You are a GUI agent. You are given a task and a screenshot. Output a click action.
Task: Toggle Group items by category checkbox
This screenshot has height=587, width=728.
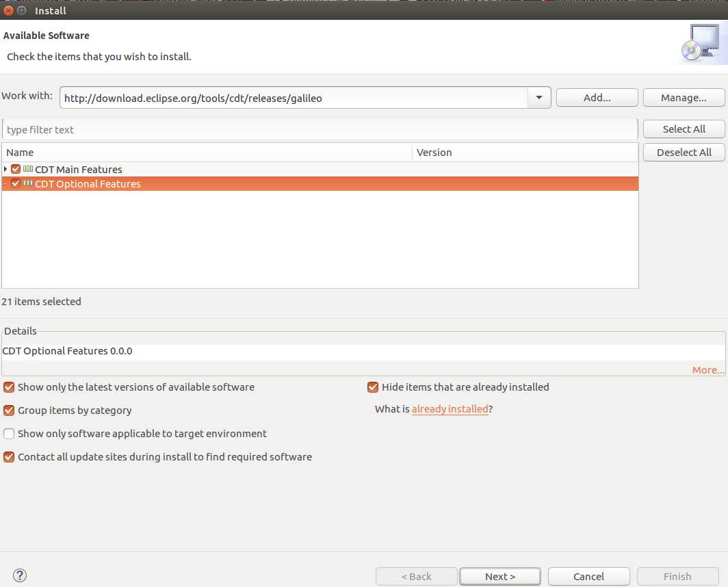point(9,410)
